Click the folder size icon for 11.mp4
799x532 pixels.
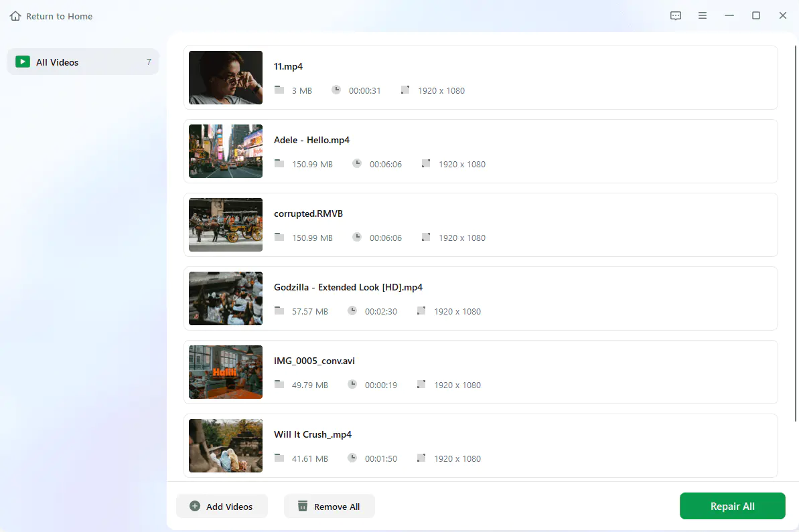(x=279, y=90)
